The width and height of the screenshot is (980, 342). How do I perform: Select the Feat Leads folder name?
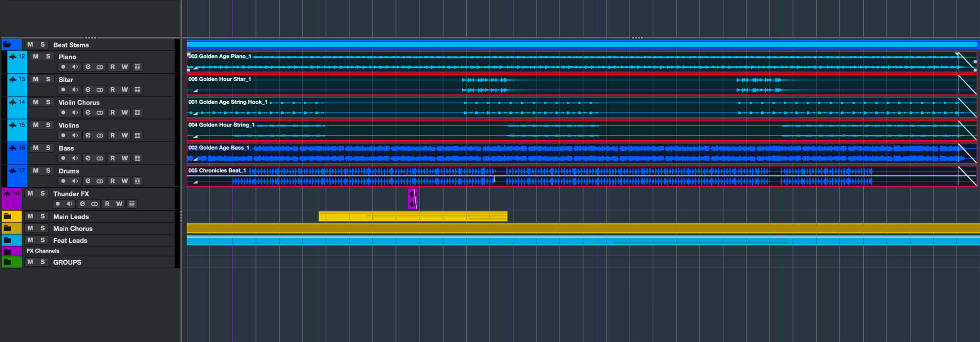pos(70,240)
